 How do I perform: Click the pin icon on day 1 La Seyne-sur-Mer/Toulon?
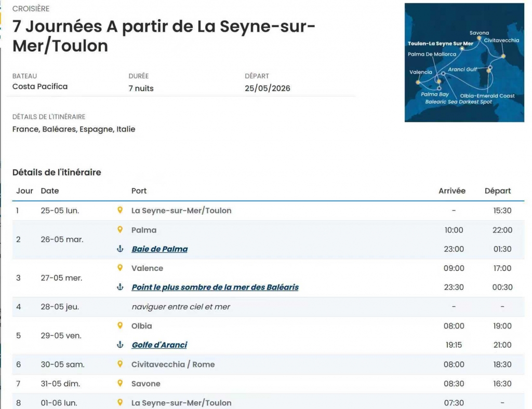120,211
